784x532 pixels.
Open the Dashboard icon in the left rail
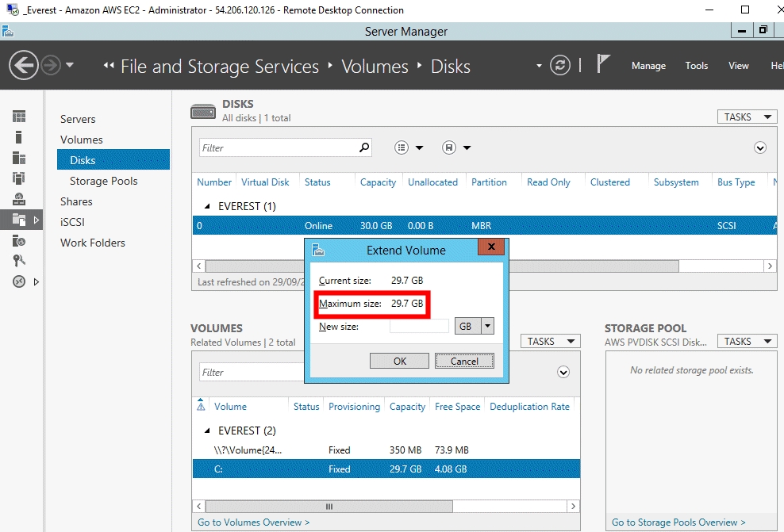click(x=19, y=117)
